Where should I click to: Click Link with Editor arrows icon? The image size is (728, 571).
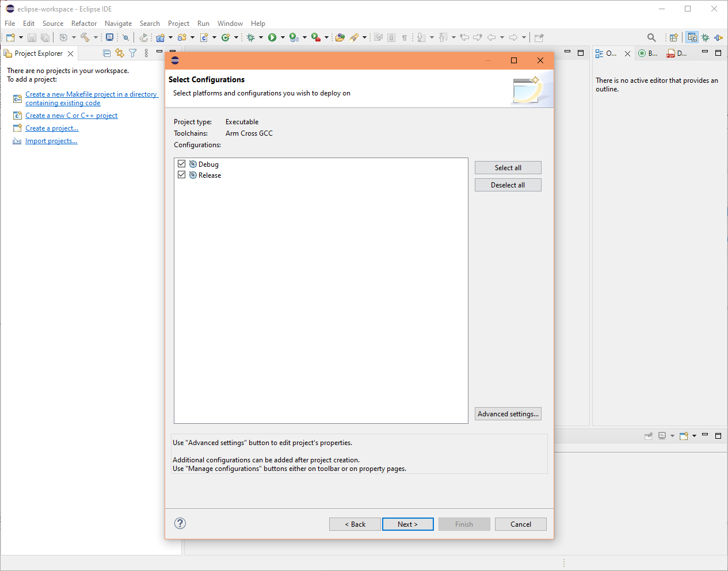(x=120, y=53)
